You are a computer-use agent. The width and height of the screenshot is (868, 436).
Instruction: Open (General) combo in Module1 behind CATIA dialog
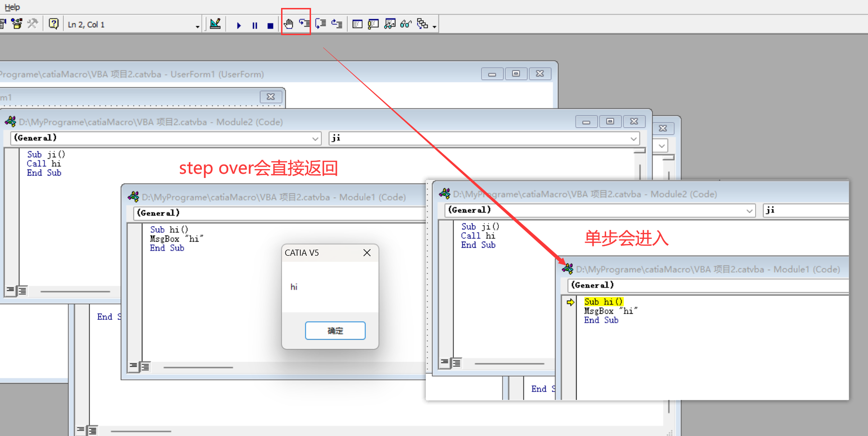click(279, 213)
